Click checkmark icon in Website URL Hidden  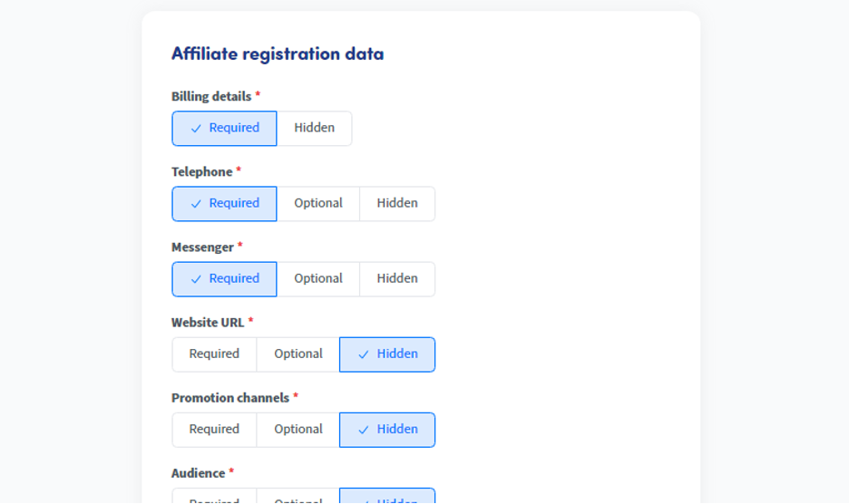pos(364,354)
